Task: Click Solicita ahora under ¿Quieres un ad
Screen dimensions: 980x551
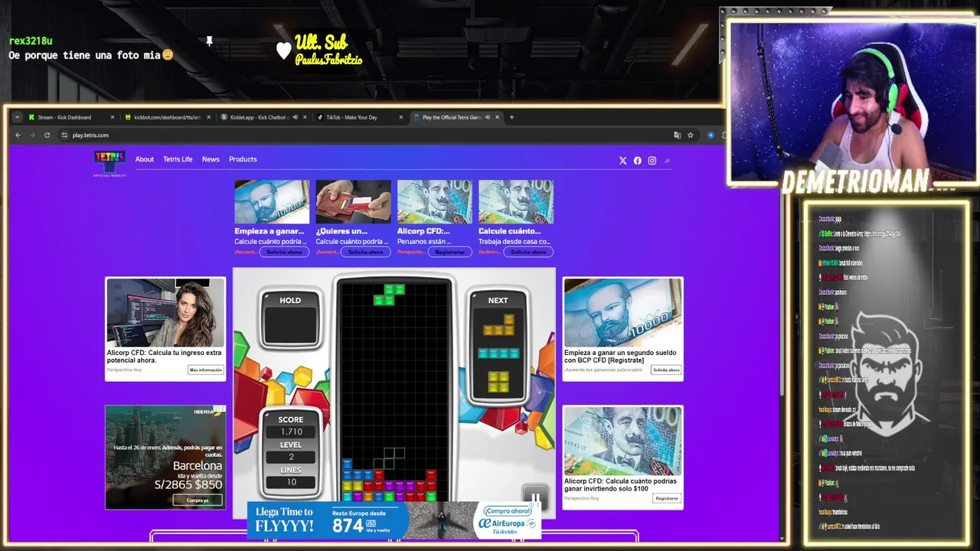Action: [x=365, y=252]
